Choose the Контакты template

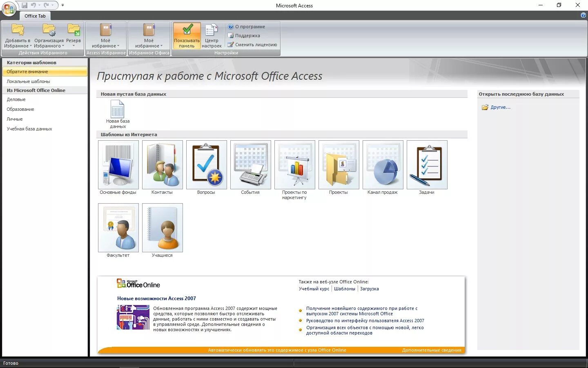(x=163, y=168)
